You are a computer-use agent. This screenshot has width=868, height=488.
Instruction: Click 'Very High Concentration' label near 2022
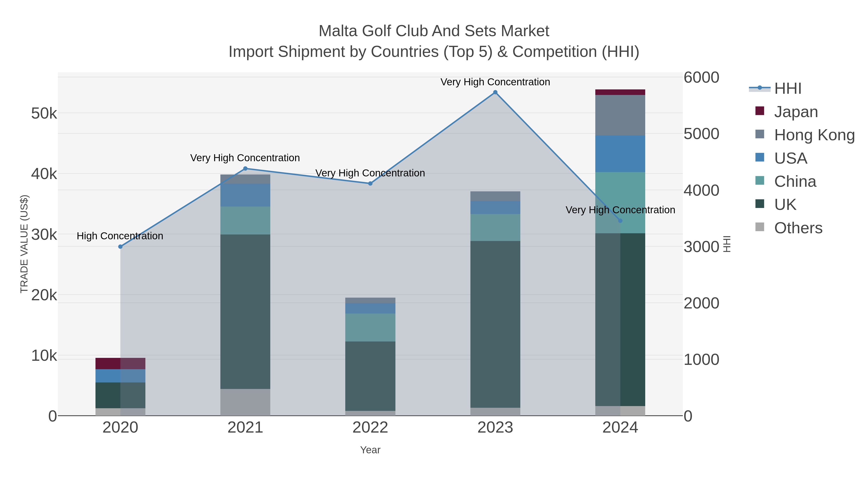click(370, 173)
